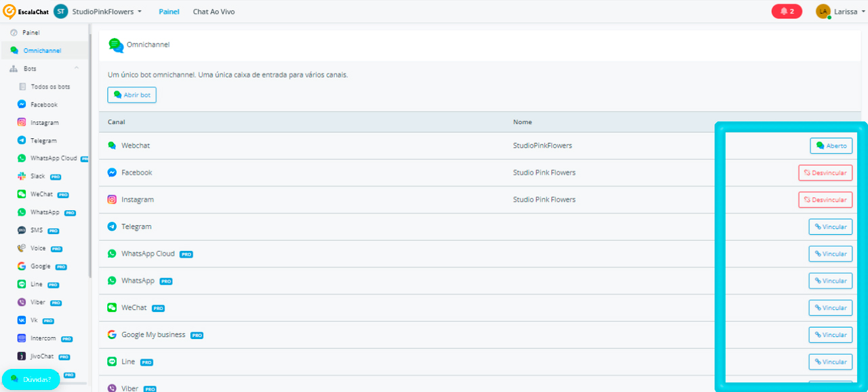Viewport: 868px width, 392px height.
Task: Select Instagram in sidebar bots list
Action: 44,123
